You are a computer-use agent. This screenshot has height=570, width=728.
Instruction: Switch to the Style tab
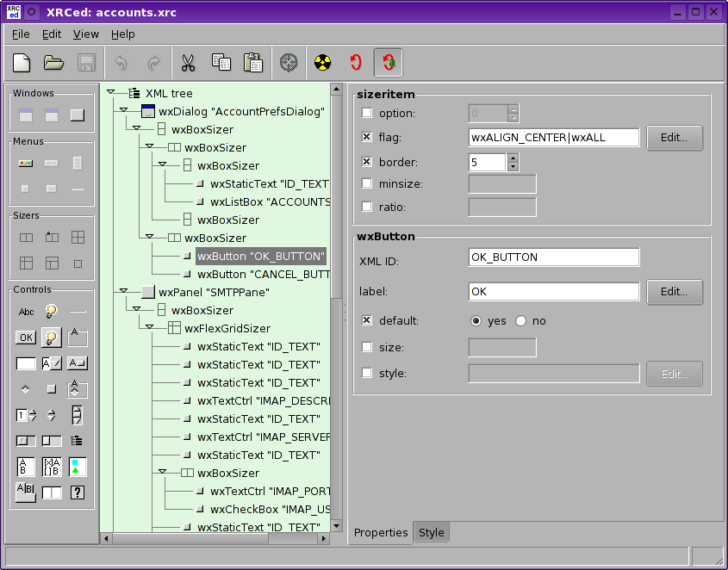pos(431,532)
